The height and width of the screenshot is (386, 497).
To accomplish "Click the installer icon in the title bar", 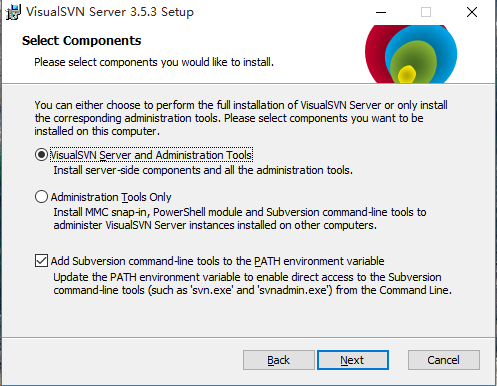I will point(13,12).
